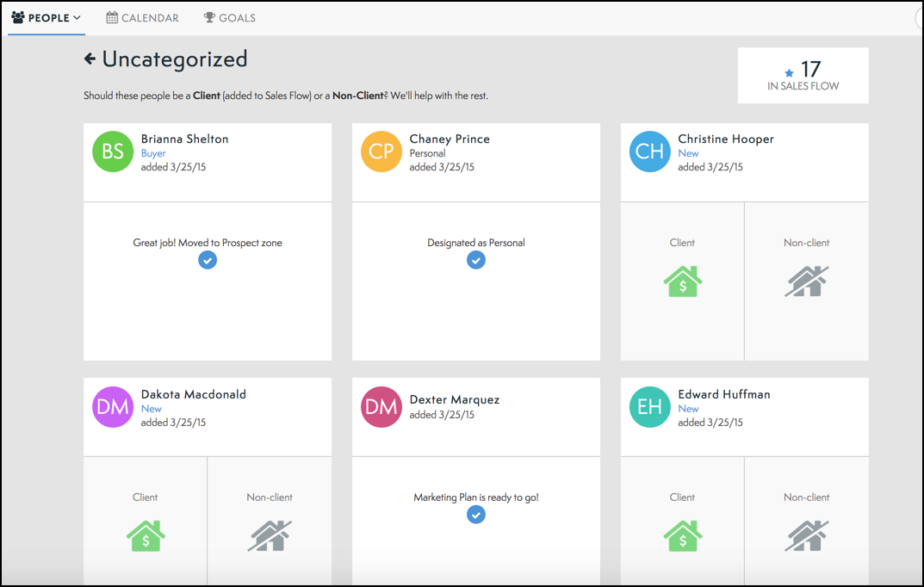Click checkmark under Marketing Plan is ready
This screenshot has width=924, height=587.
tap(476, 515)
